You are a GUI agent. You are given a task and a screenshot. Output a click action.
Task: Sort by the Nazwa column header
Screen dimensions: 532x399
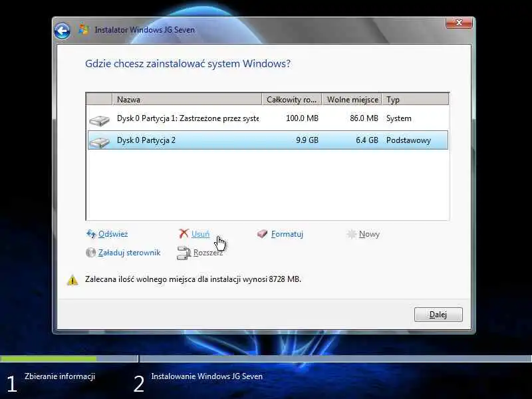[x=187, y=99]
